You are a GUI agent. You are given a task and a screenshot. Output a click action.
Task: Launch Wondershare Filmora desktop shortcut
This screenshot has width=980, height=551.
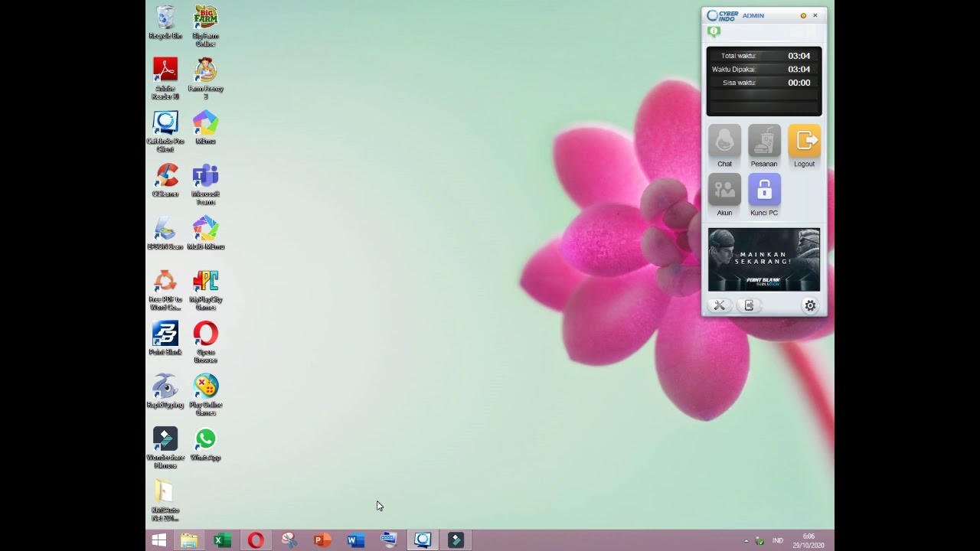click(165, 448)
